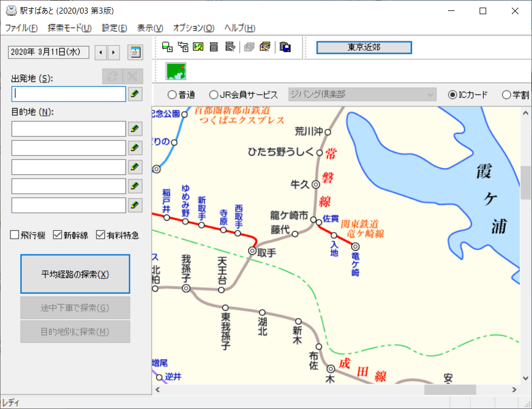Uncheck the 新幹線 checkbox

[57, 235]
